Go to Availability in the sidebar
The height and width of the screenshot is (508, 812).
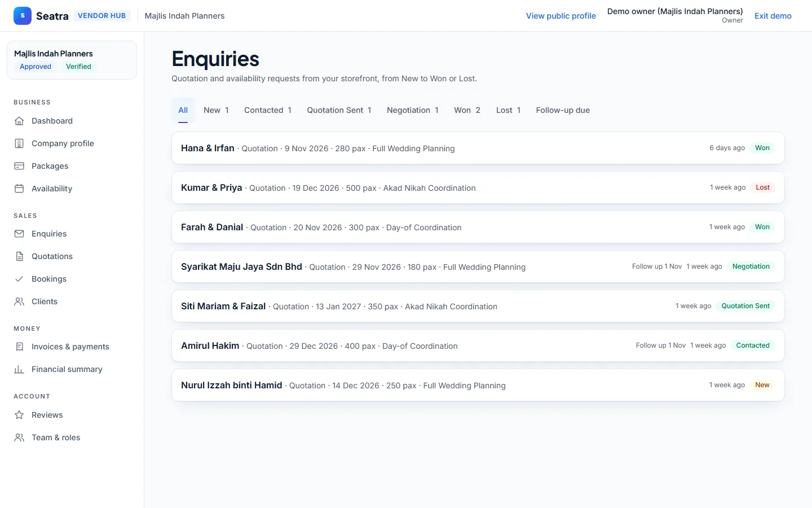pos(72,189)
